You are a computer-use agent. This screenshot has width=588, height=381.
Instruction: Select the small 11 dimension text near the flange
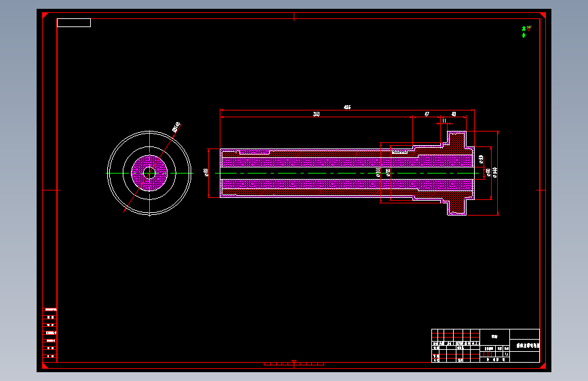444,121
